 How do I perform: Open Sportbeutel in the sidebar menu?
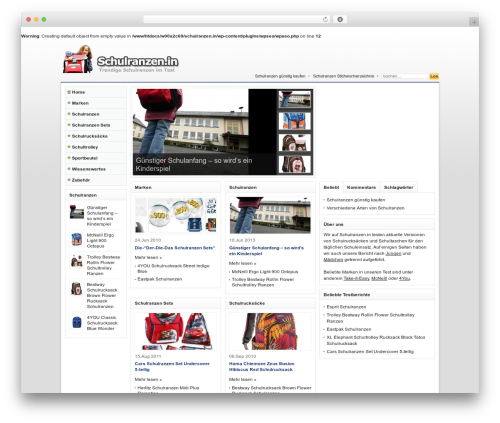(x=96, y=158)
